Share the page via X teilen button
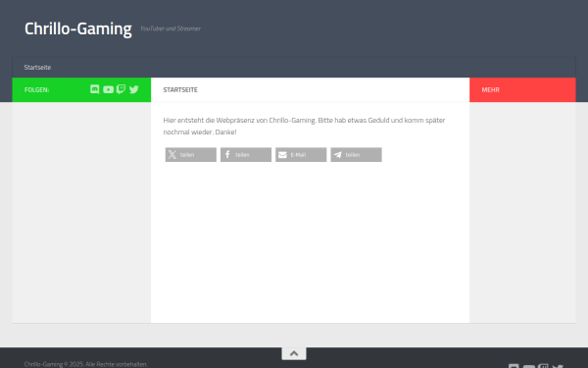 click(191, 155)
